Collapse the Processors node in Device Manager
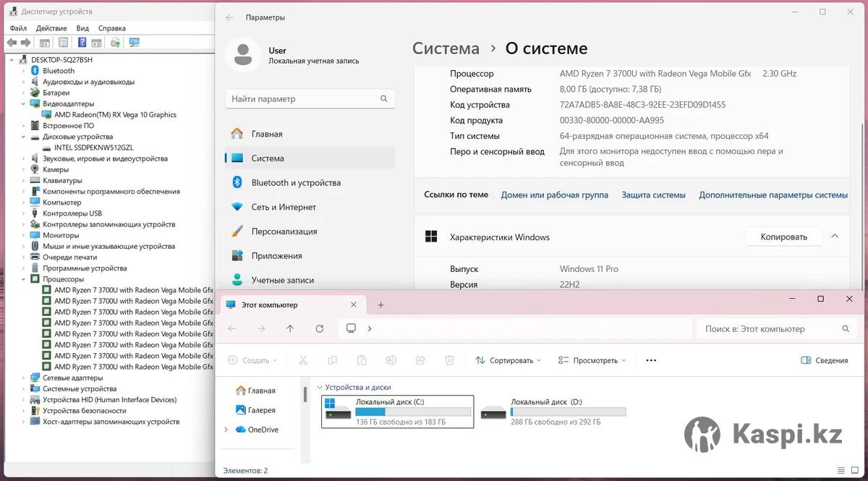Viewport: 868px width, 481px height. click(x=24, y=279)
